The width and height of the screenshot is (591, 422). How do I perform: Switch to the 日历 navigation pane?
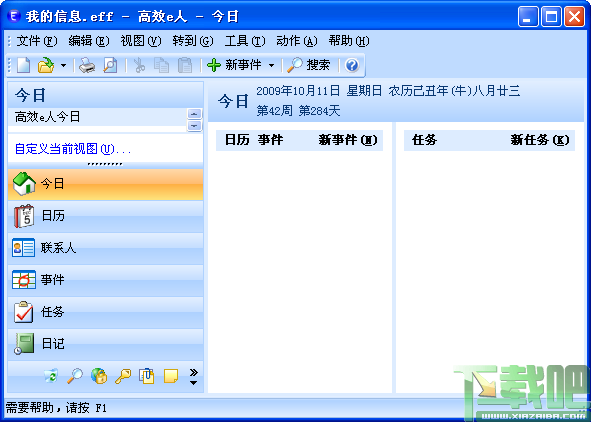pos(106,216)
